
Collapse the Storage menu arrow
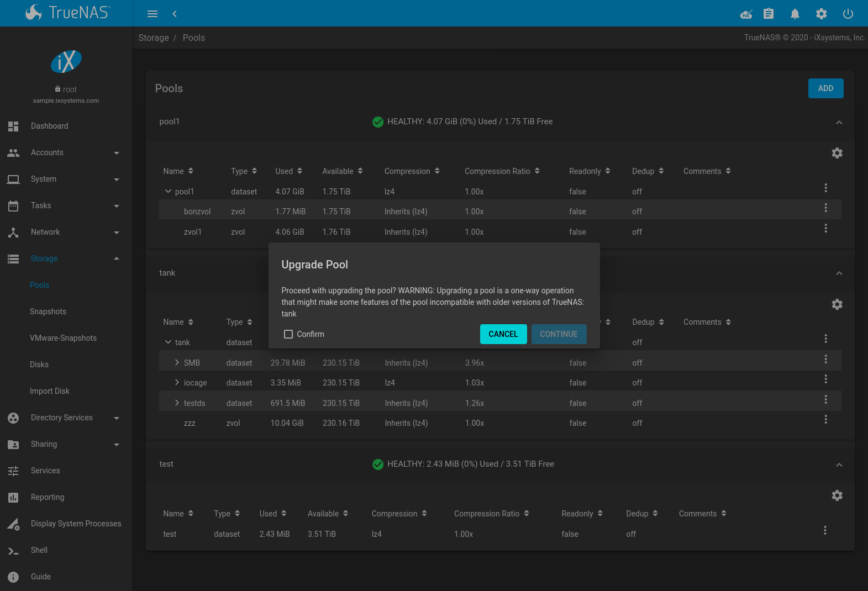(x=117, y=258)
